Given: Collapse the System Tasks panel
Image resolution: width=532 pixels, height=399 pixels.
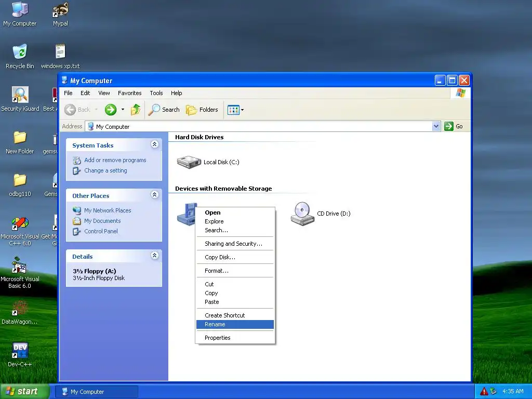Looking at the screenshot, I should click(x=154, y=144).
